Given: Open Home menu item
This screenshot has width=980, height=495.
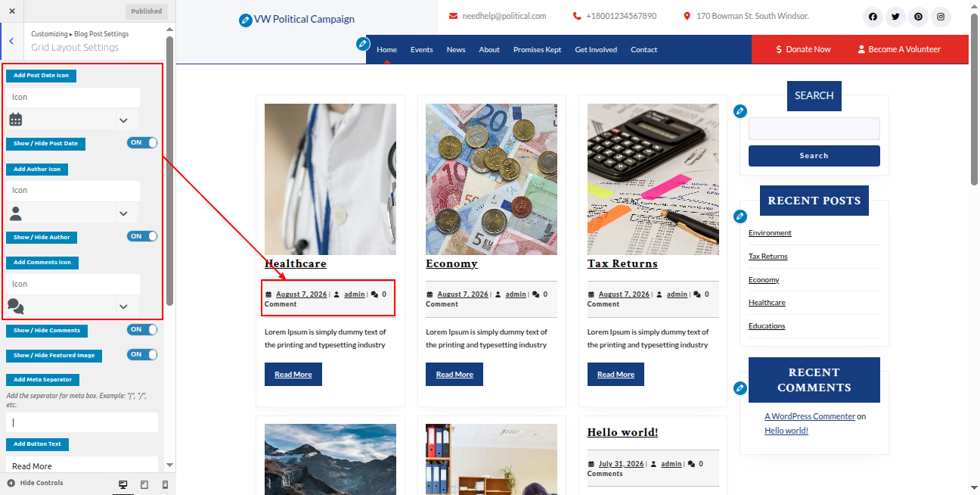Looking at the screenshot, I should point(387,49).
